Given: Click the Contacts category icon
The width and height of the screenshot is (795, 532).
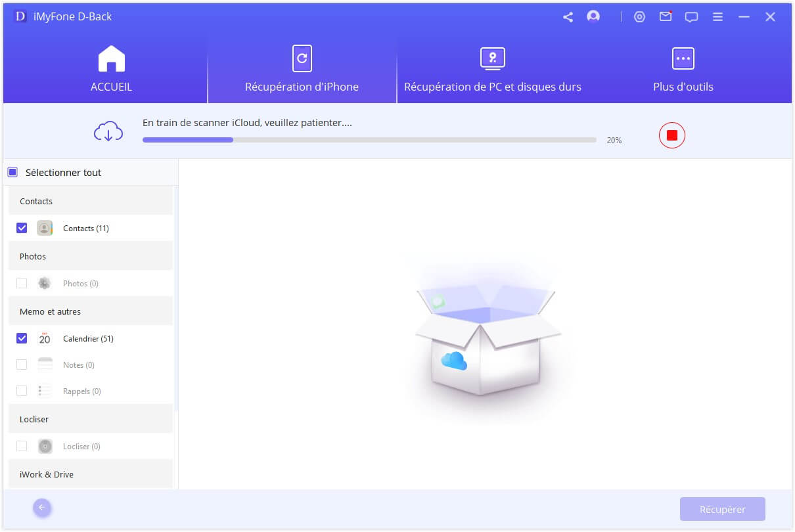Looking at the screenshot, I should [45, 229].
